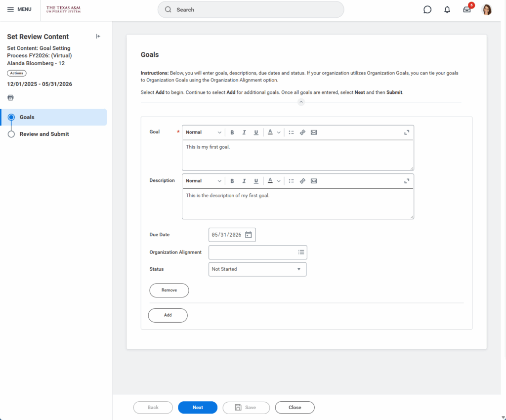The height and width of the screenshot is (420, 506).
Task: Toggle bold in Goal editor toolbar
Action: [232, 132]
